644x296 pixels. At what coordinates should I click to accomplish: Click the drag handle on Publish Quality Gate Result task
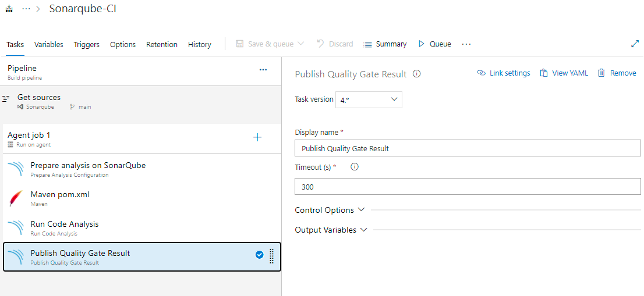coord(271,256)
